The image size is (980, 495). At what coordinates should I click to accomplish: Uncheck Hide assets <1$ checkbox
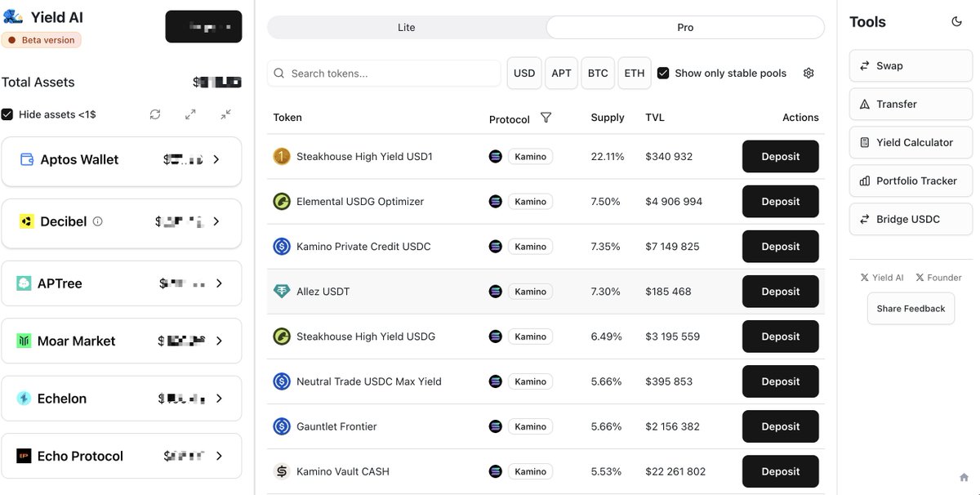point(7,114)
